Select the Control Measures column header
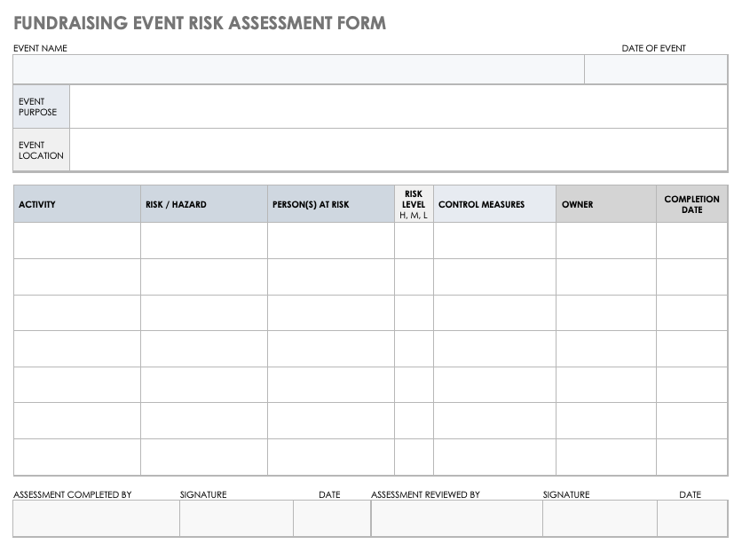Viewport: 742px width, 560px height. tap(494, 204)
